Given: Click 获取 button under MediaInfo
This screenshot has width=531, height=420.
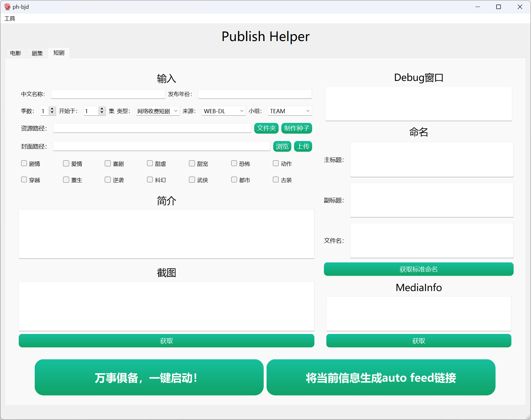Looking at the screenshot, I should [x=419, y=341].
